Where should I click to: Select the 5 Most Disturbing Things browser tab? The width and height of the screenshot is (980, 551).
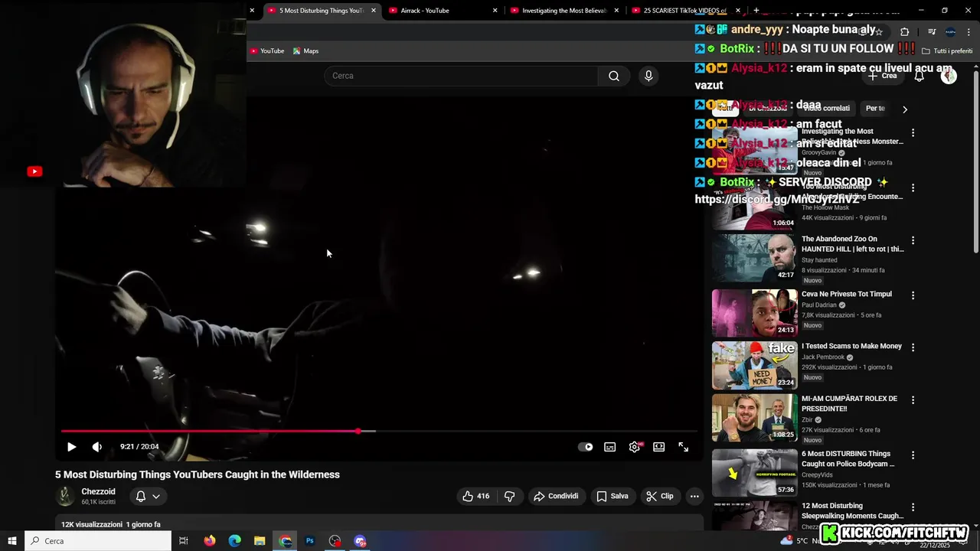point(322,11)
